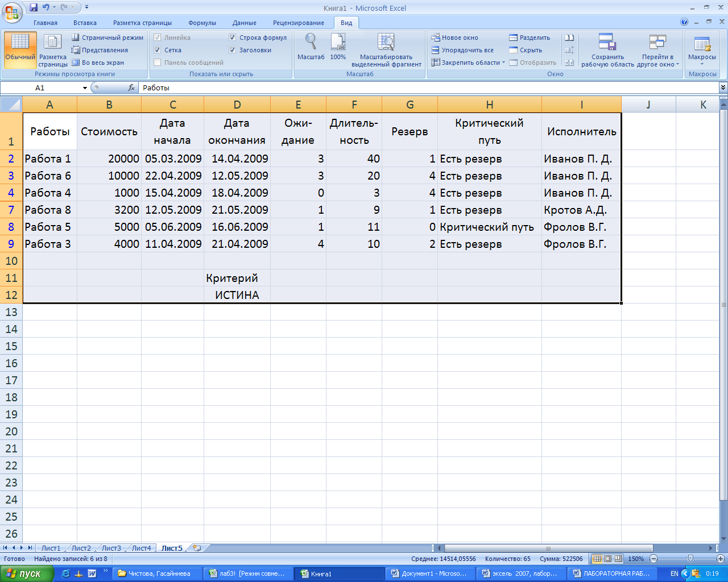Open Представления custom views

tap(100, 50)
